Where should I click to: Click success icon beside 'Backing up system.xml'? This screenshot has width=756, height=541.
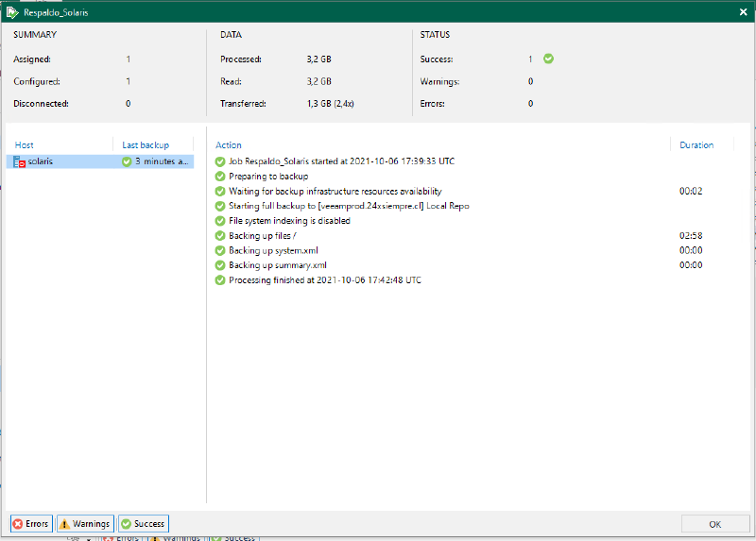220,250
